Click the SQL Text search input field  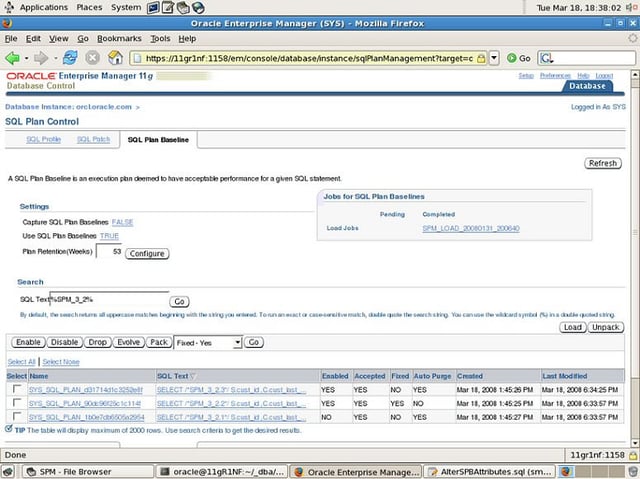point(109,299)
